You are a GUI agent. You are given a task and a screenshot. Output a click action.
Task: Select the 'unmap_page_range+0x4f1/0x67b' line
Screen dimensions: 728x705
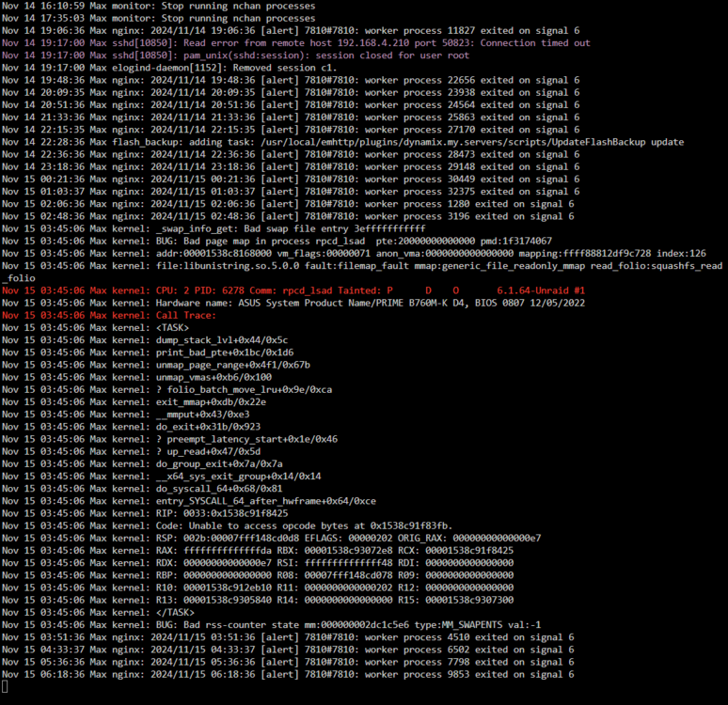155,365
